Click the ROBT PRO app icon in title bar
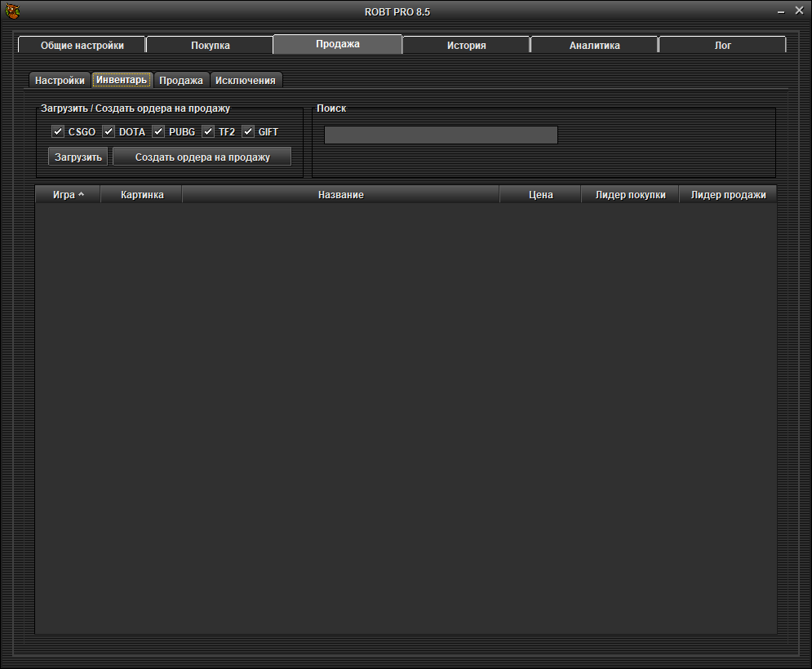 [11, 11]
